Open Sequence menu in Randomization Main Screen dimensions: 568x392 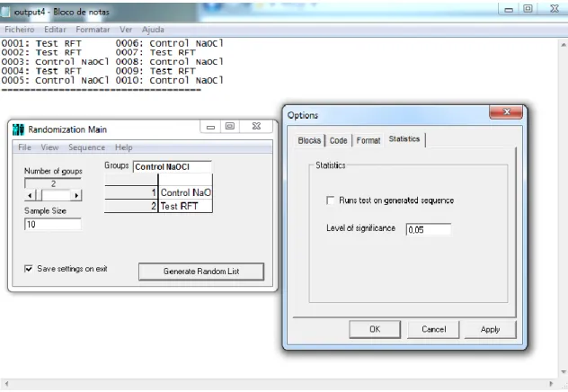86,147
